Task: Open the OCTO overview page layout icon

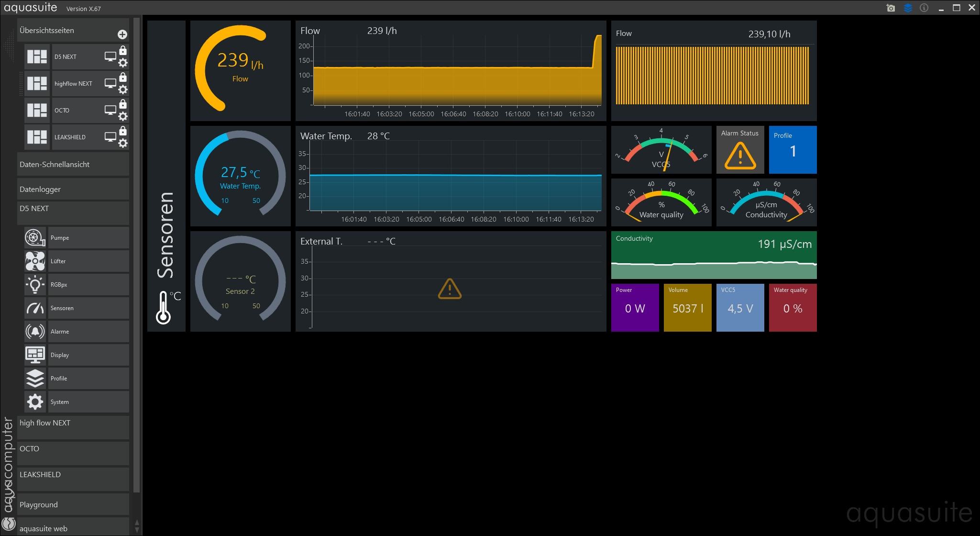Action: pos(37,110)
